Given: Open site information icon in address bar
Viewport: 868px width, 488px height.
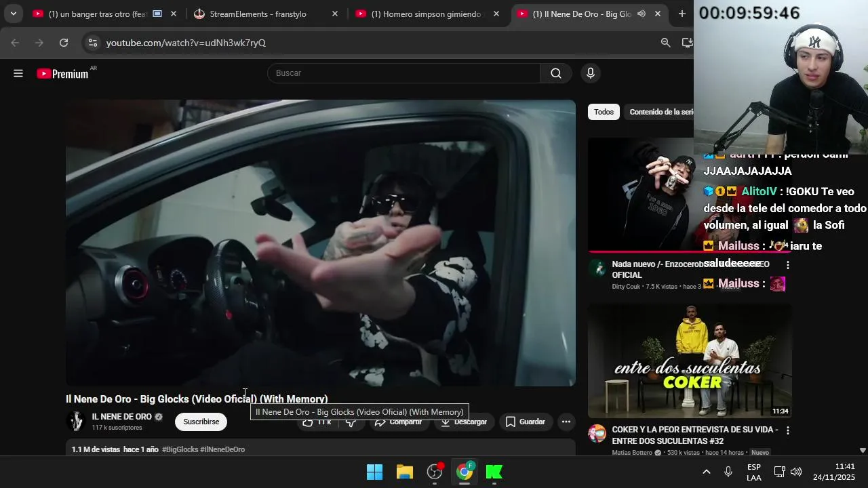Looking at the screenshot, I should coord(92,43).
